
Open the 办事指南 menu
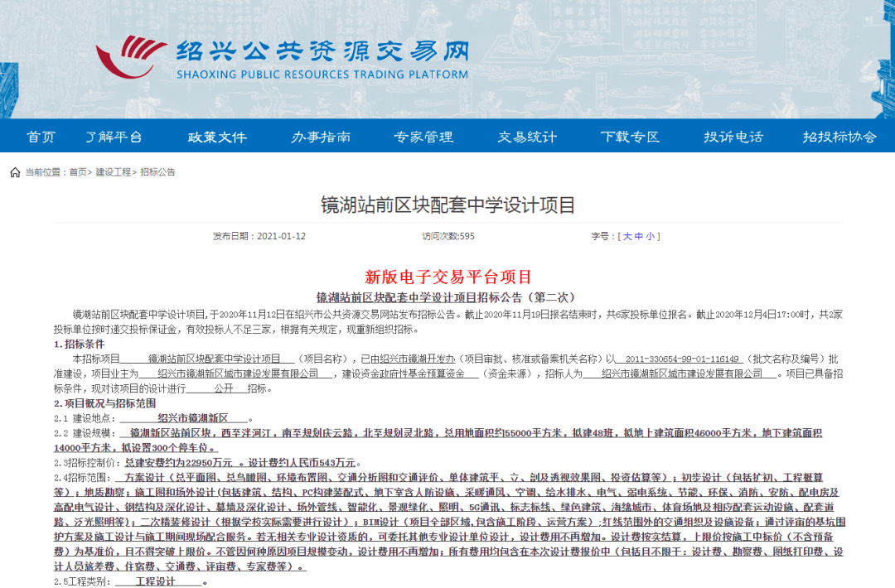click(x=321, y=137)
